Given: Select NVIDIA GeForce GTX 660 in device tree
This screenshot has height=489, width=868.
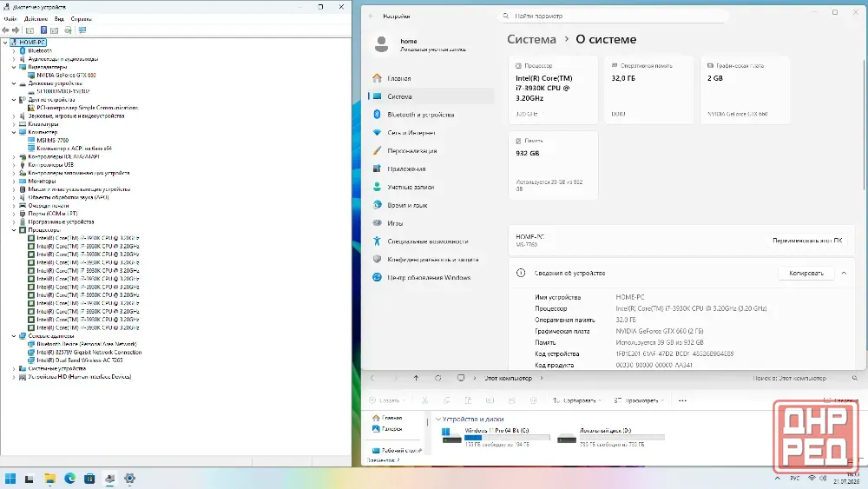Looking at the screenshot, I should click(67, 76).
